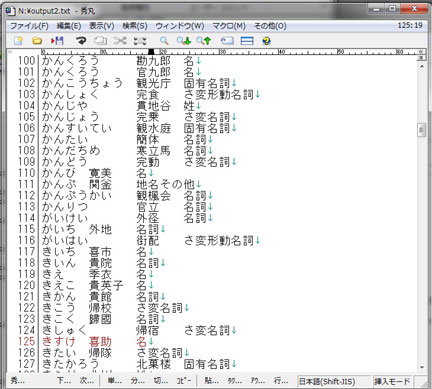Click the Undo arrow toolbar icon
The width and height of the screenshot is (432, 389).
tap(81, 41)
